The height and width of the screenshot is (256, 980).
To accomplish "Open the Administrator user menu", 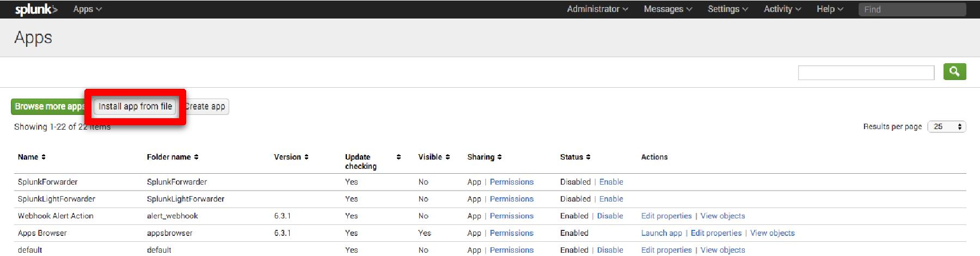I will (597, 9).
